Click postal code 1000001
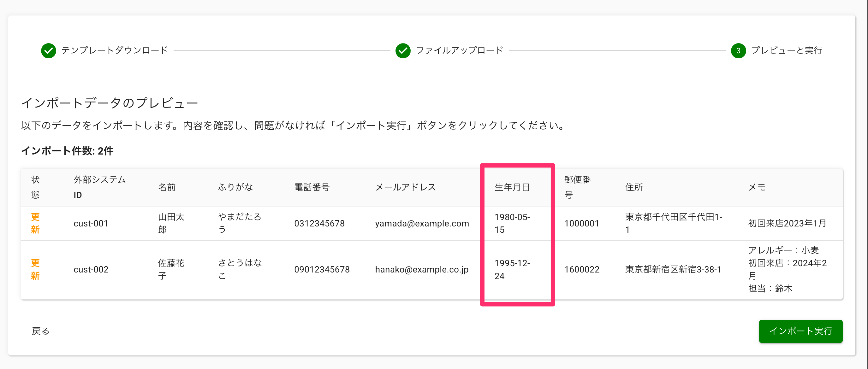868x369 pixels. (x=582, y=223)
